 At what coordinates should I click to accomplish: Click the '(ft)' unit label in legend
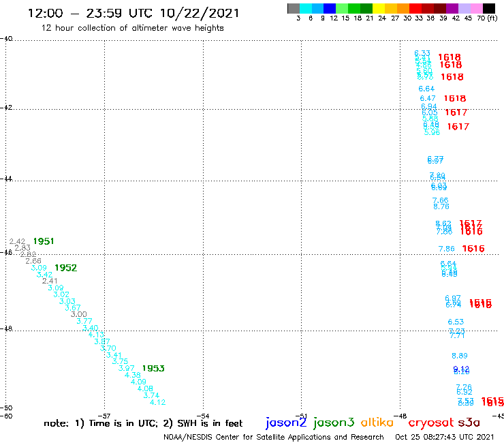[x=492, y=18]
